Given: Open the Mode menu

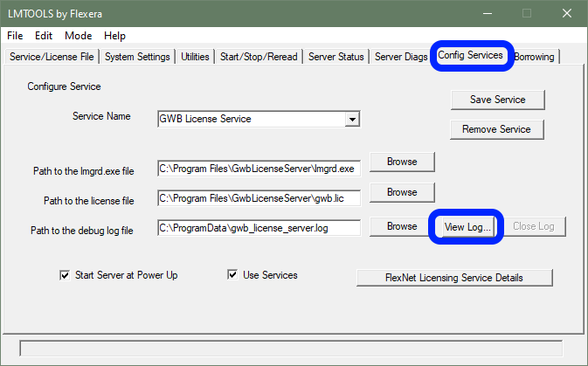Looking at the screenshot, I should (x=78, y=36).
